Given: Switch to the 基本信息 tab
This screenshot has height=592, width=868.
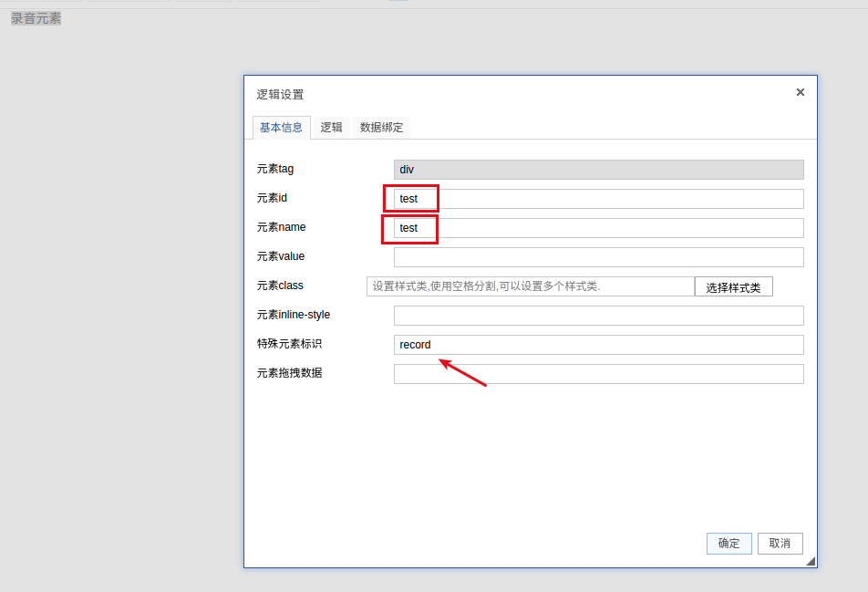Looking at the screenshot, I should coord(281,128).
